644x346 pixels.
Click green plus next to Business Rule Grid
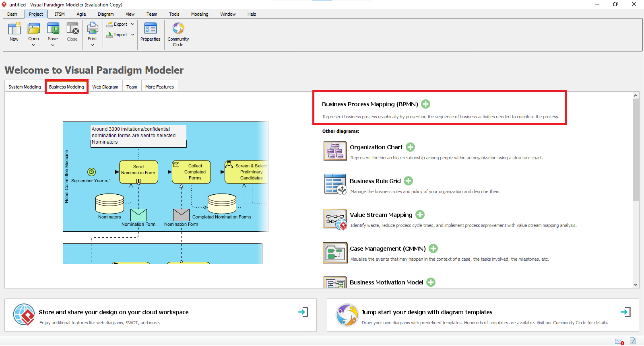(408, 181)
